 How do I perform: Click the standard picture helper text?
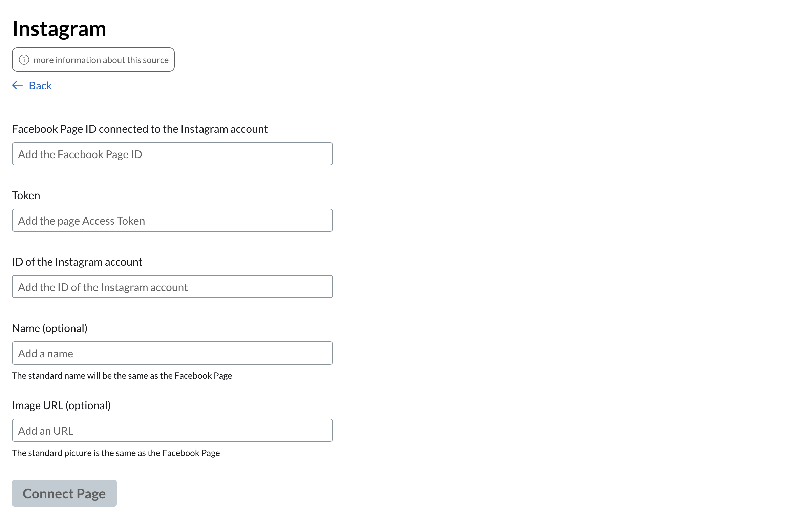coord(116,453)
